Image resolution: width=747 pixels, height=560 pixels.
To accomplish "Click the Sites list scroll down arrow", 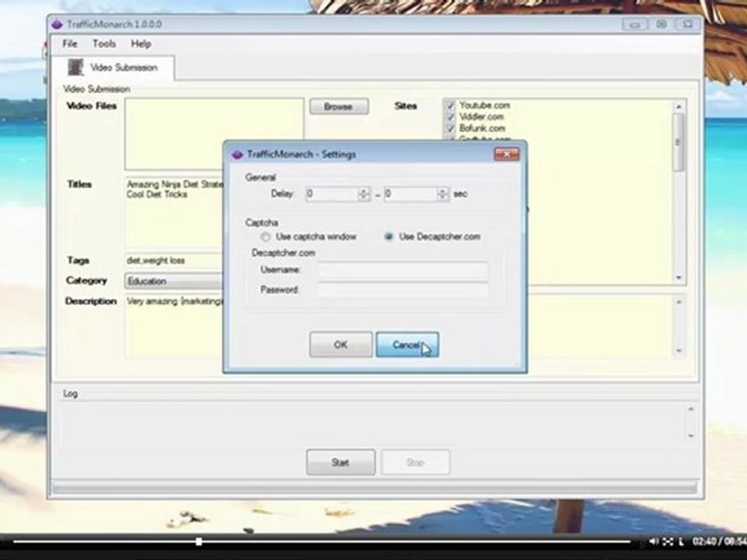I will [679, 278].
